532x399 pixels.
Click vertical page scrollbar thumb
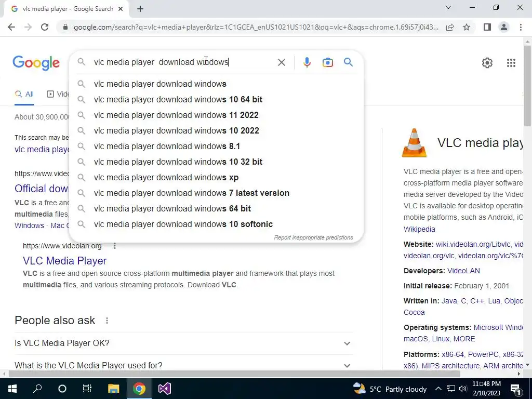pyautogui.click(x=527, y=85)
